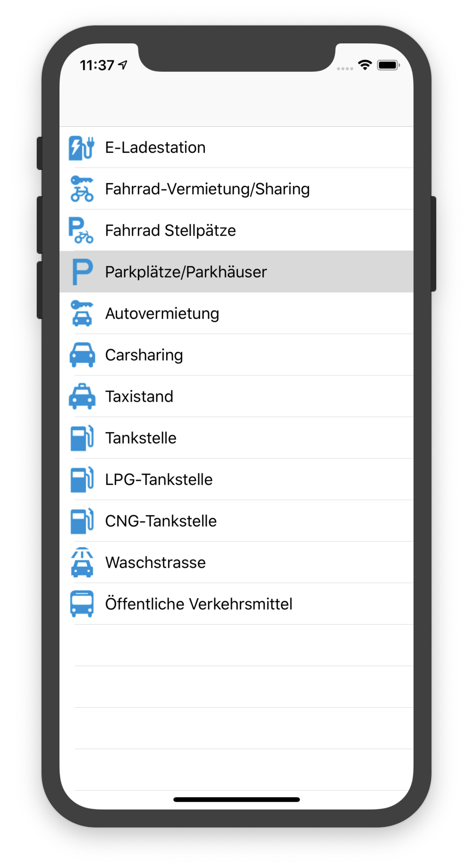Select the Taxistand text label
This screenshot has width=473, height=868.
click(139, 397)
